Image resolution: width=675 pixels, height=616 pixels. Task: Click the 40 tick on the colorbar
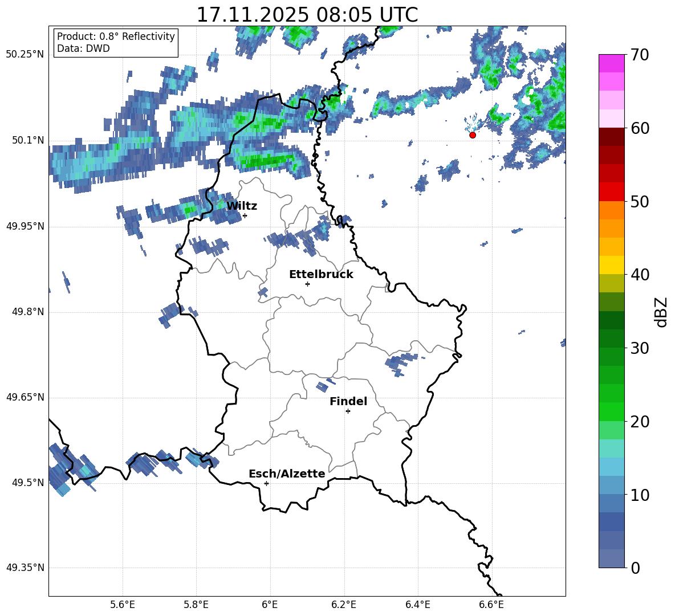point(640,275)
